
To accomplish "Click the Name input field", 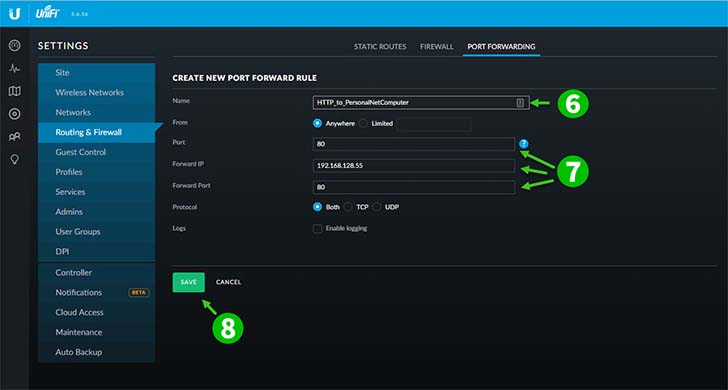I will (x=421, y=103).
